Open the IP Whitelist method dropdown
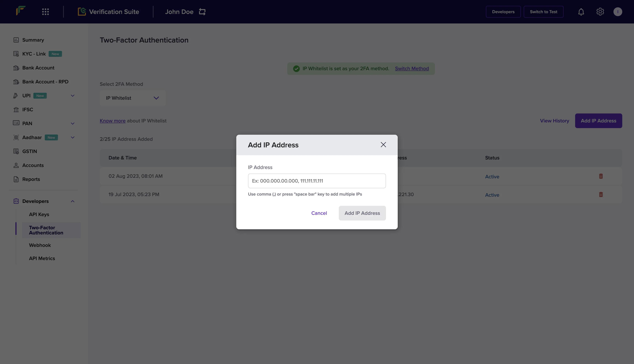The image size is (634, 364). (133, 98)
